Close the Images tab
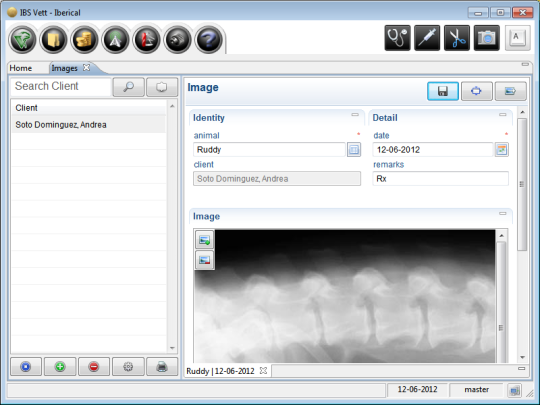Viewport: 540px width, 405px height. 87,68
